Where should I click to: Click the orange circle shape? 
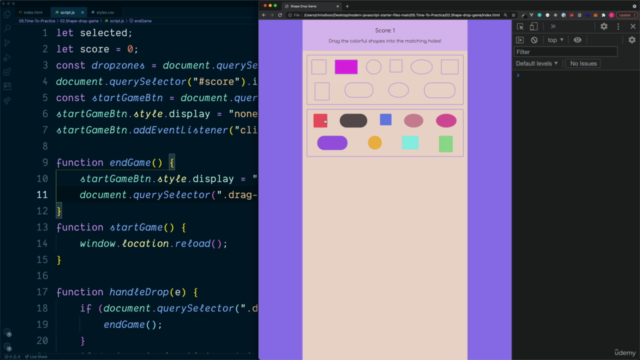pyautogui.click(x=375, y=143)
